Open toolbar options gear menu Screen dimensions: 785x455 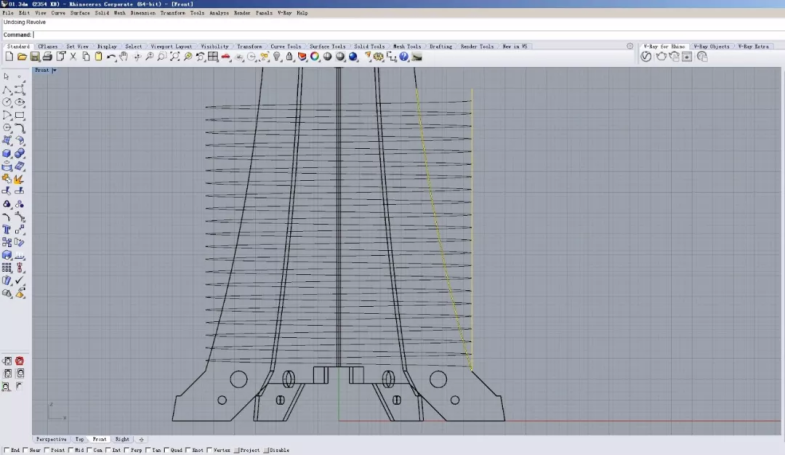click(629, 46)
